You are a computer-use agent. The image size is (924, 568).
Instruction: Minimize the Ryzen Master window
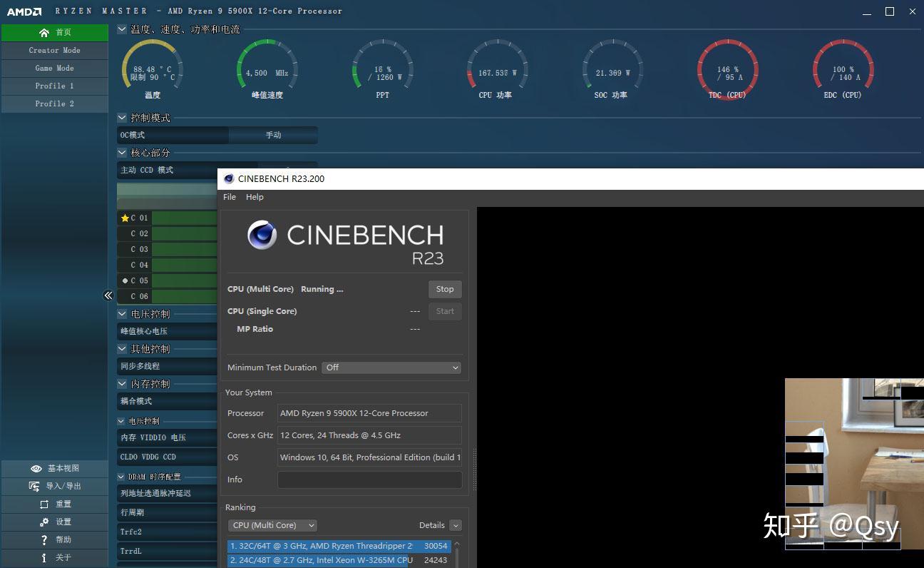pyautogui.click(x=867, y=13)
